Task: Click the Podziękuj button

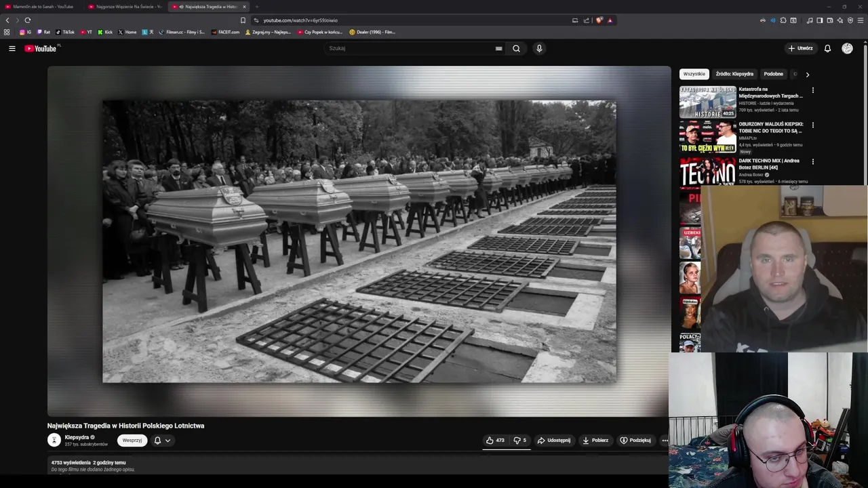Action: (635, 440)
